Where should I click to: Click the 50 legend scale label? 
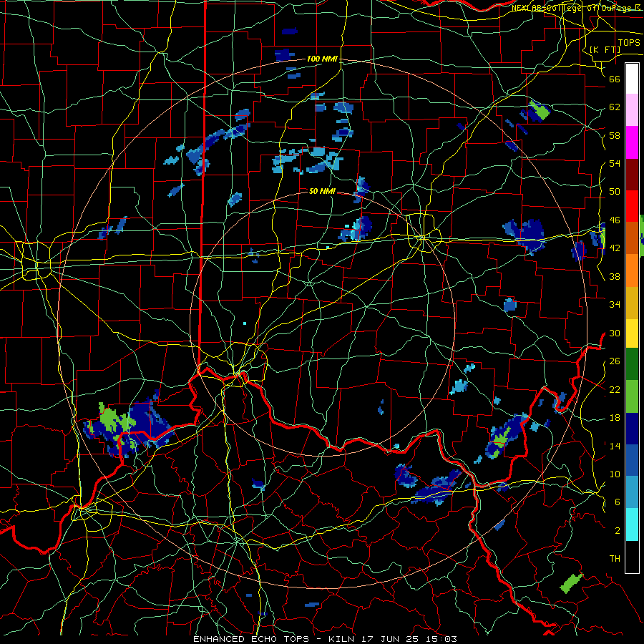[615, 192]
